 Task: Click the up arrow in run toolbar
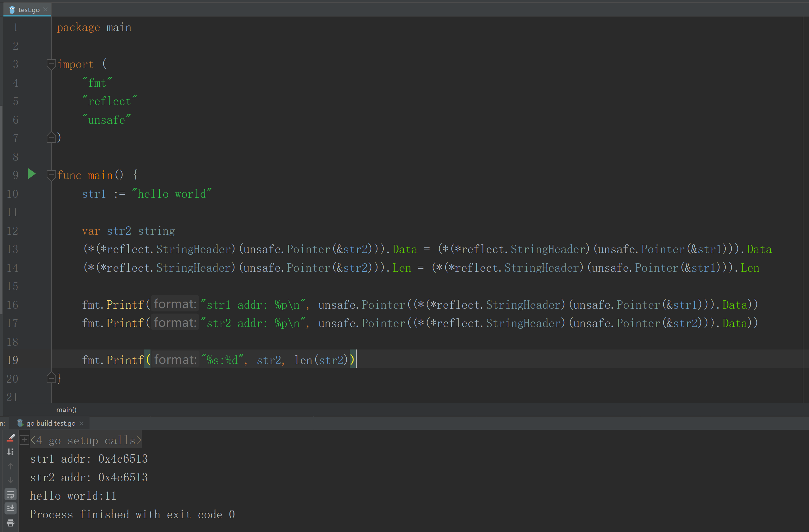(x=11, y=466)
